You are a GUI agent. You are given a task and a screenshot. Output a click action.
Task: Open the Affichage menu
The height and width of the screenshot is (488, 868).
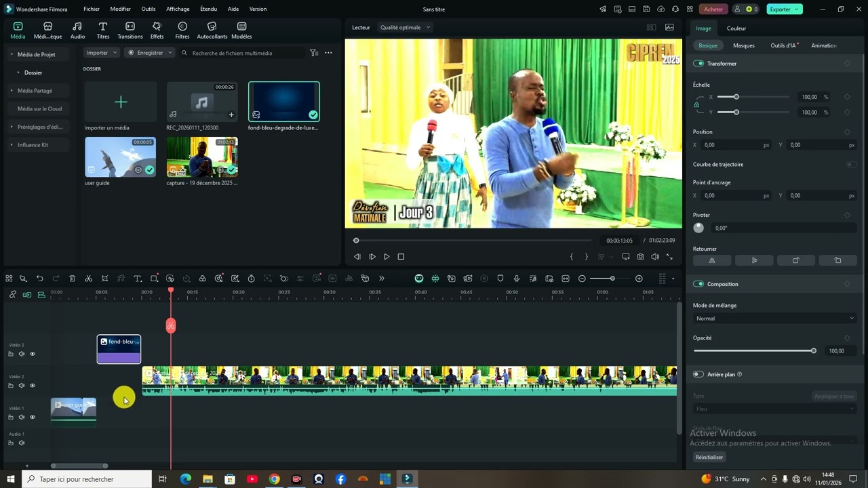click(x=178, y=9)
